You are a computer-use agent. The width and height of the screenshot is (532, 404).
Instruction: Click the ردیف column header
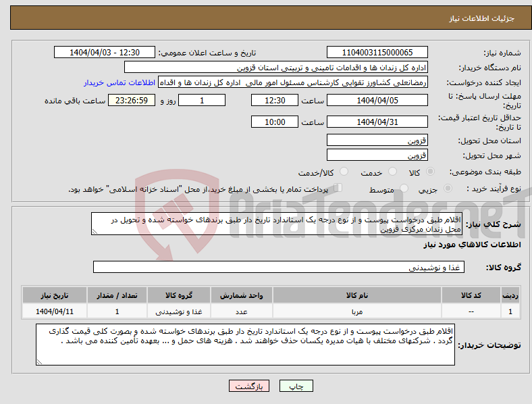[510, 295]
